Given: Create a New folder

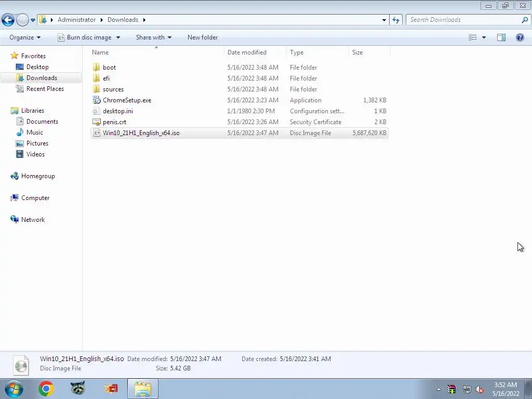Looking at the screenshot, I should coord(203,37).
